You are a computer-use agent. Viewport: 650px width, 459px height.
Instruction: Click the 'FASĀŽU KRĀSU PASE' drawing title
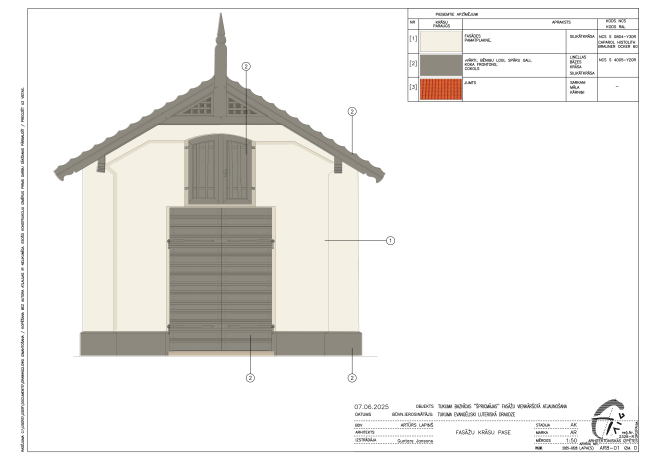click(485, 431)
